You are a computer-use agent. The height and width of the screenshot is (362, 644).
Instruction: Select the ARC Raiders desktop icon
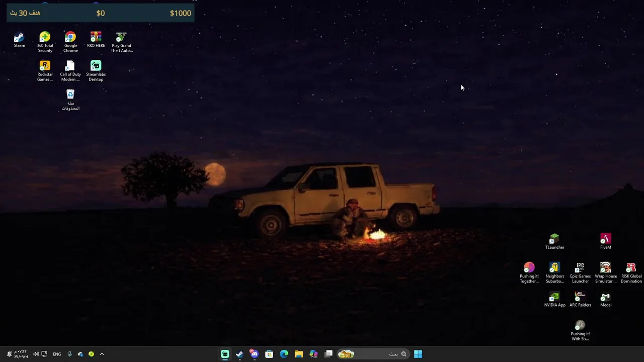(580, 300)
